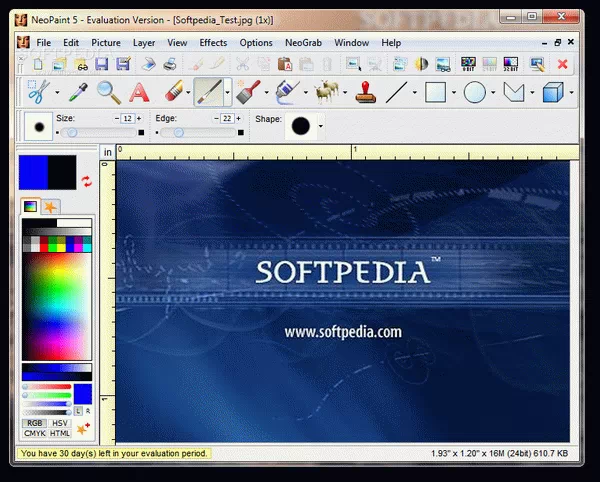This screenshot has width=600, height=482.
Task: Print the current picture
Action: click(170, 64)
